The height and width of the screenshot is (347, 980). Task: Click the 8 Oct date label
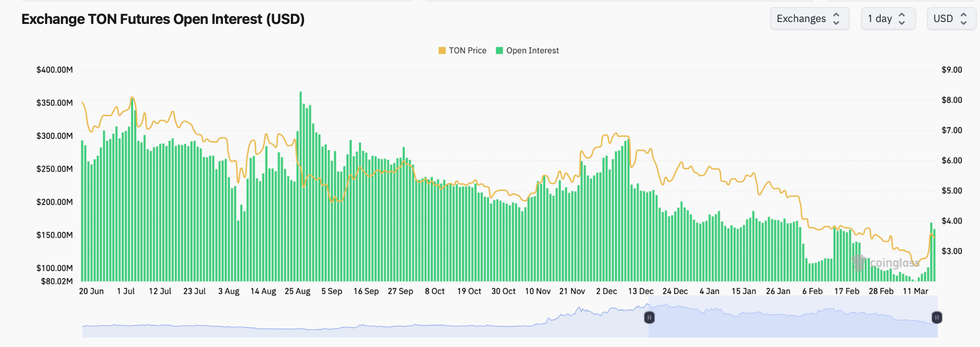(435, 291)
